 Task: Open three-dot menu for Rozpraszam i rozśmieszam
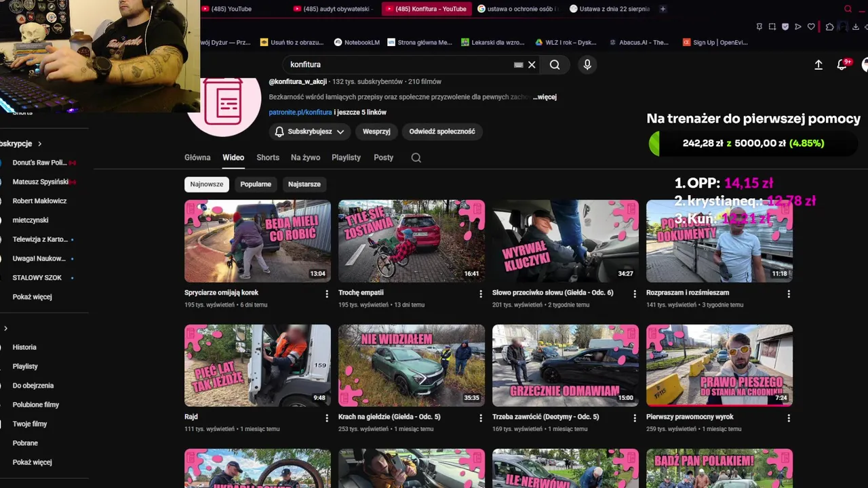[x=789, y=294]
